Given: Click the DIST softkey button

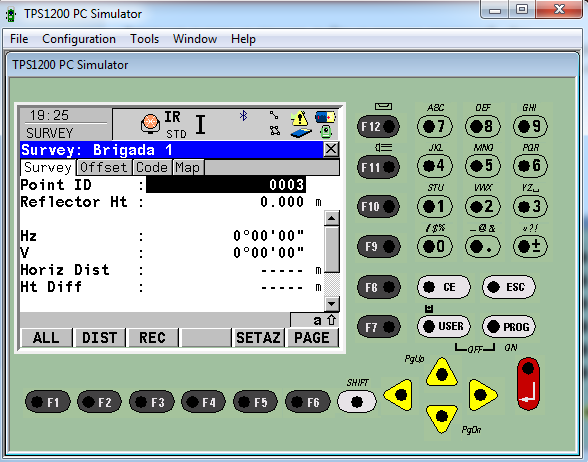Looking at the screenshot, I should (x=100, y=338).
